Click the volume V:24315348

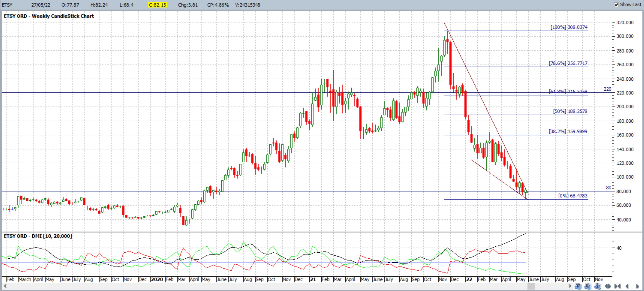(x=247, y=5)
